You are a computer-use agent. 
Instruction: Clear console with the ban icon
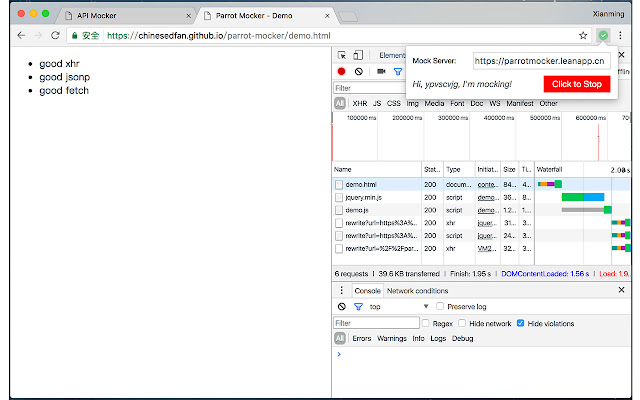[342, 307]
